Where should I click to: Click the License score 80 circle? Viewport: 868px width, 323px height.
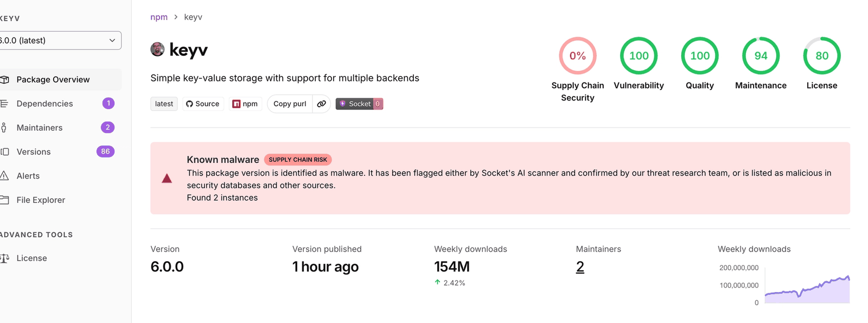(822, 55)
